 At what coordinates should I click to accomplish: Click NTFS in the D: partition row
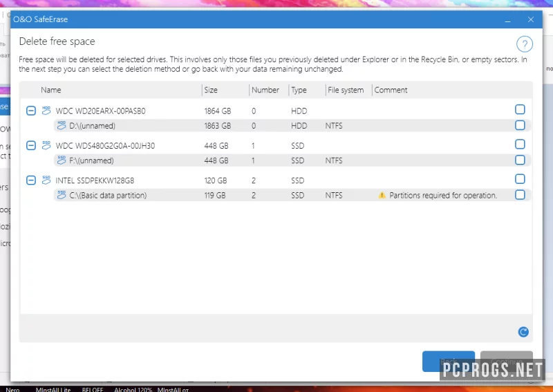pyautogui.click(x=334, y=126)
